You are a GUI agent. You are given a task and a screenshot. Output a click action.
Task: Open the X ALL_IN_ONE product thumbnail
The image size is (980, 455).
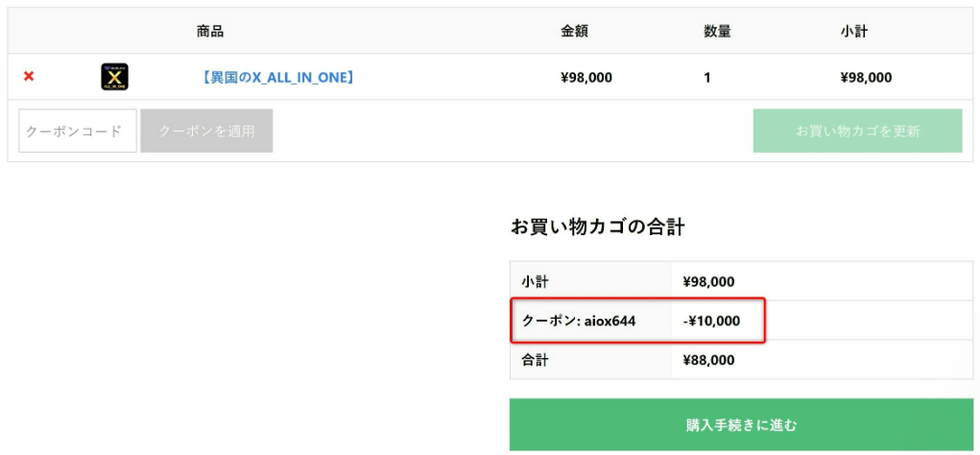click(115, 77)
